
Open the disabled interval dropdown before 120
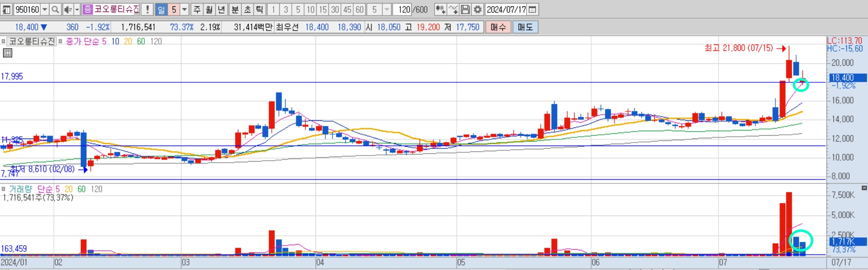pyautogui.click(x=386, y=9)
